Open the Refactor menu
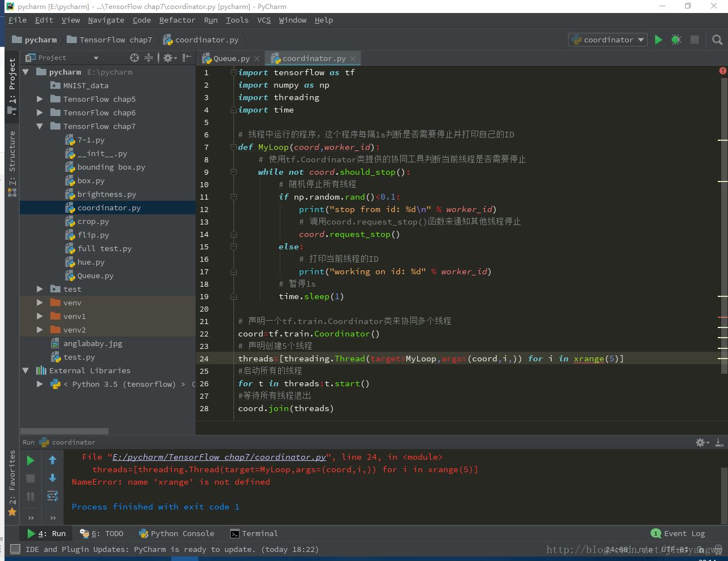 [x=177, y=20]
